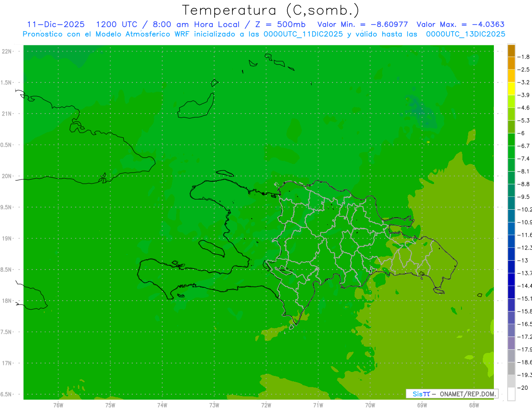Viewport: 532px width, 411px height.
Task: Click the '72W' longitude label
Action: point(266,405)
